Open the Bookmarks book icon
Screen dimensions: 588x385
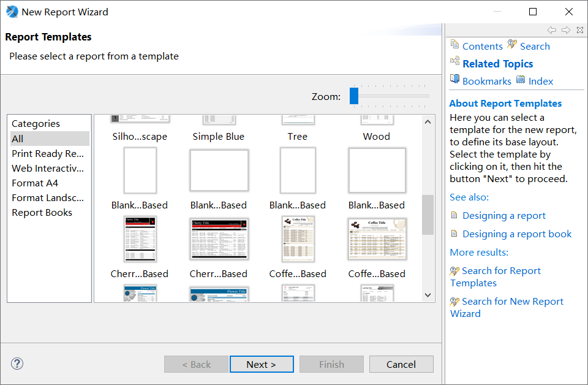pos(454,79)
